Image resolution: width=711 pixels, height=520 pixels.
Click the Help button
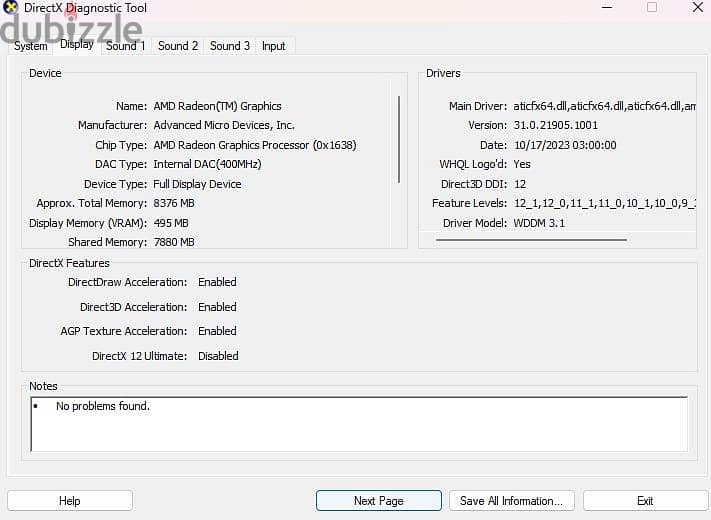pos(70,501)
